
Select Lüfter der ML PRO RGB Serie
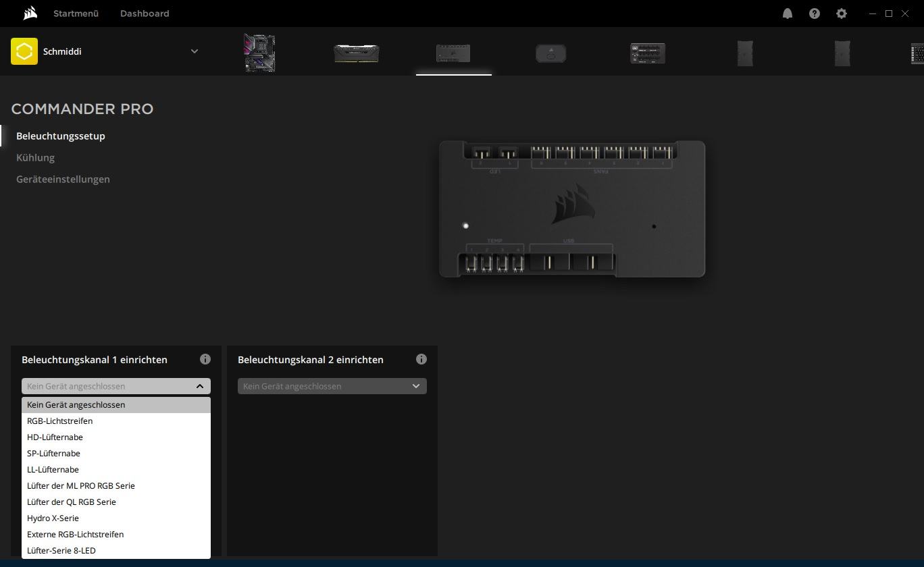pyautogui.click(x=116, y=486)
